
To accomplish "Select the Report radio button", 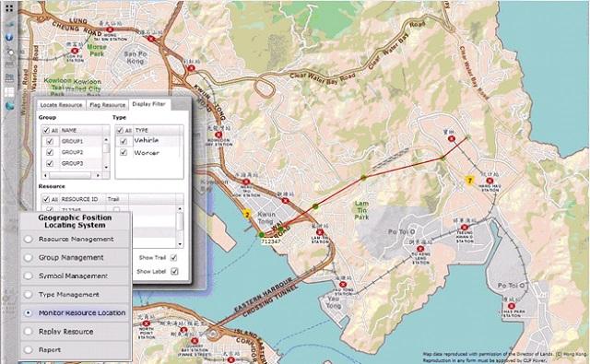I will (29, 349).
